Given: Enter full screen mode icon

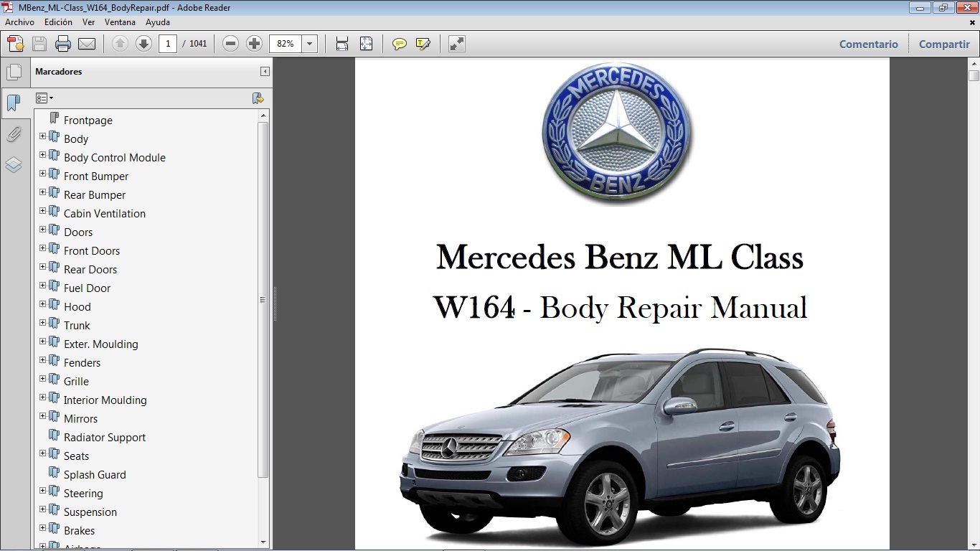Looking at the screenshot, I should coord(456,44).
